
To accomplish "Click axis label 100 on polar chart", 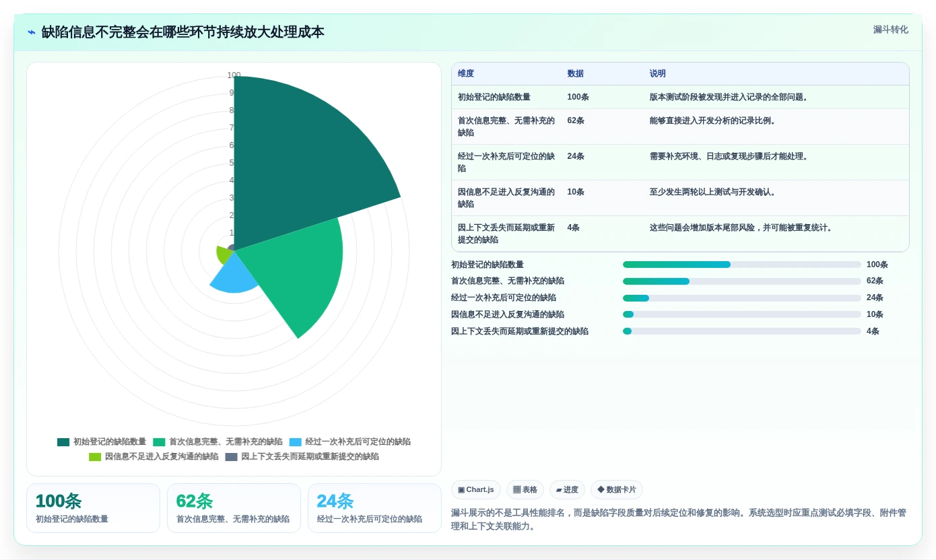I will 234,75.
